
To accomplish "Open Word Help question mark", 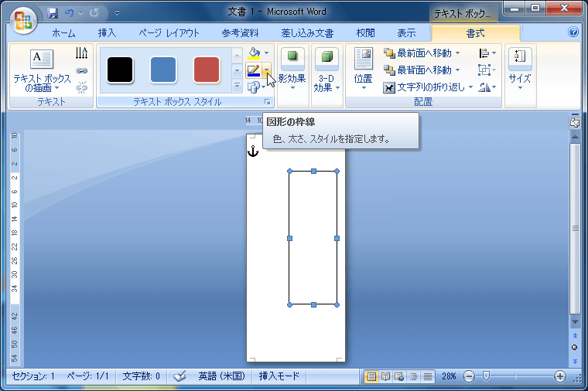I will point(573,32).
